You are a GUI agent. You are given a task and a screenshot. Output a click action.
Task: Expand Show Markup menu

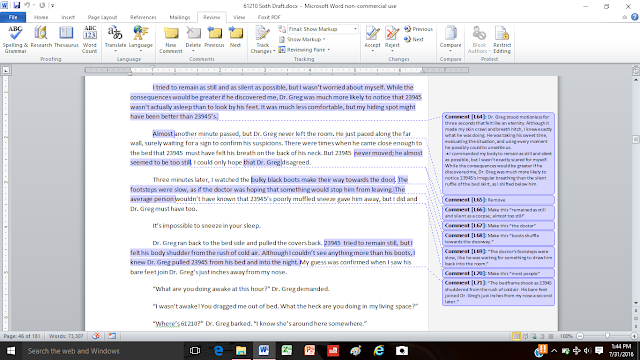pos(302,39)
